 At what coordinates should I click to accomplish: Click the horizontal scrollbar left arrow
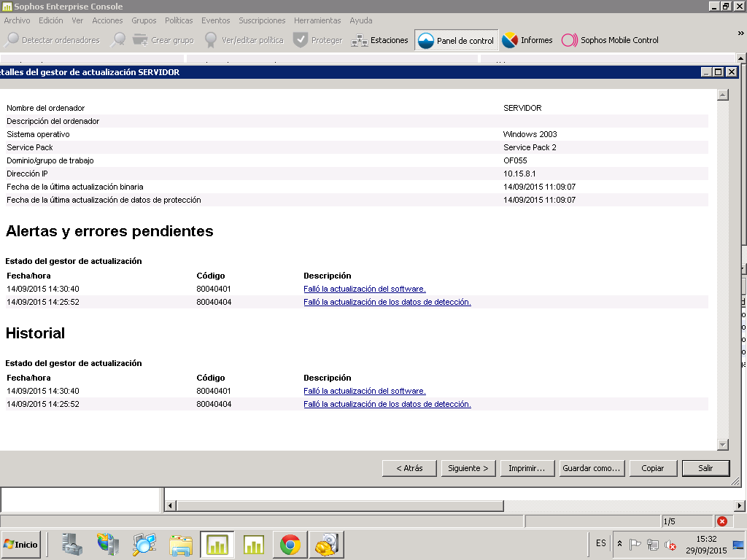171,506
